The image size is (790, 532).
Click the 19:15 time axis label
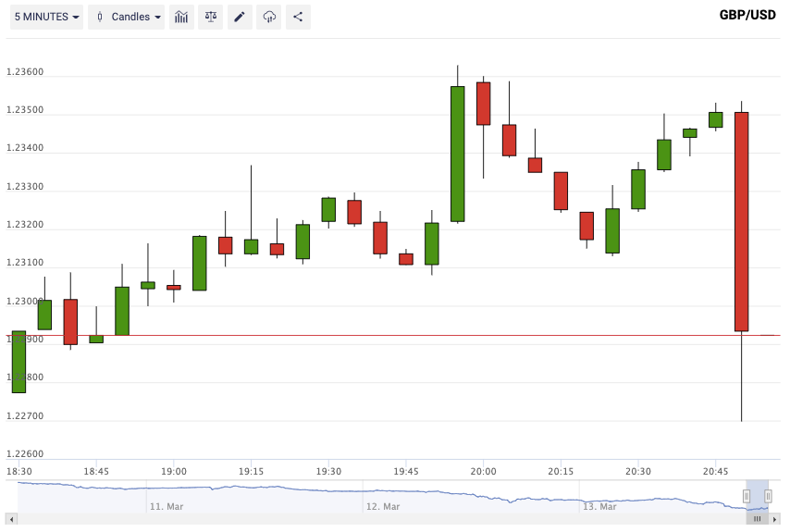coord(251,472)
